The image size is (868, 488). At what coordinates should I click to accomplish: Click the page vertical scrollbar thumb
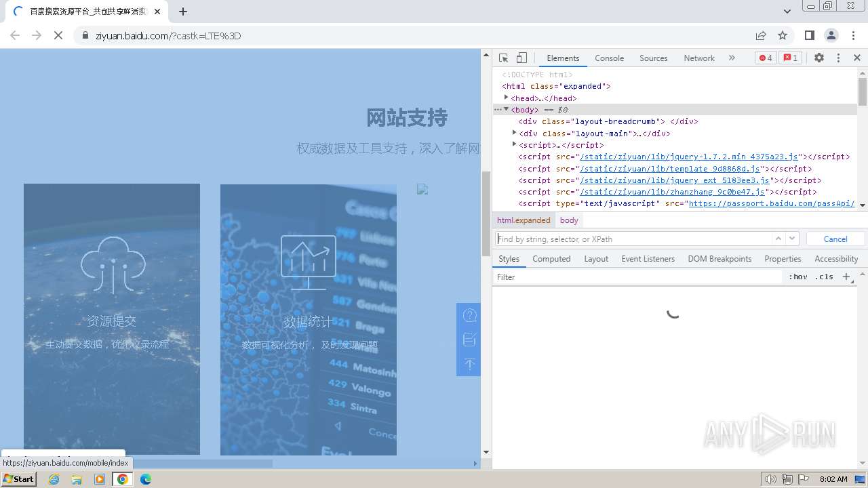[486, 213]
